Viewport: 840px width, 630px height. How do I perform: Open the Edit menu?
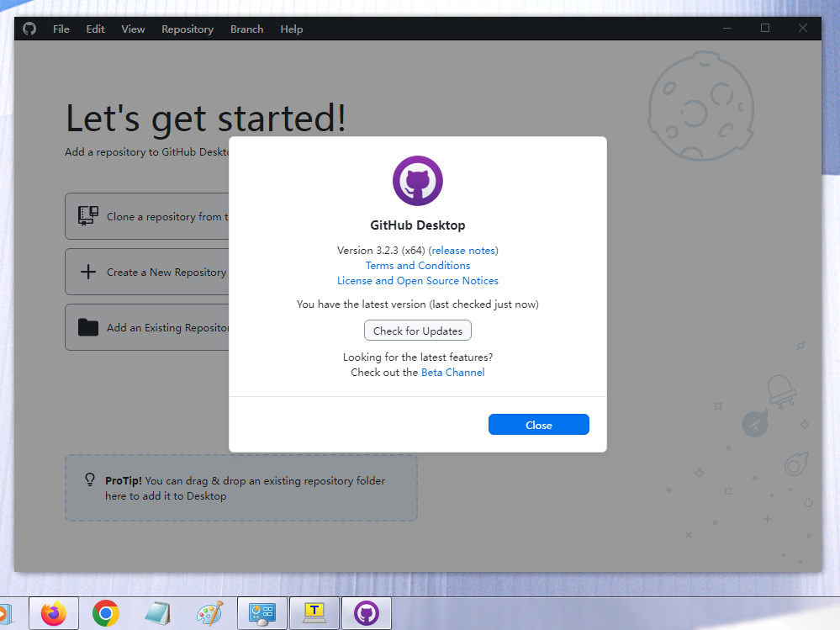pos(95,29)
